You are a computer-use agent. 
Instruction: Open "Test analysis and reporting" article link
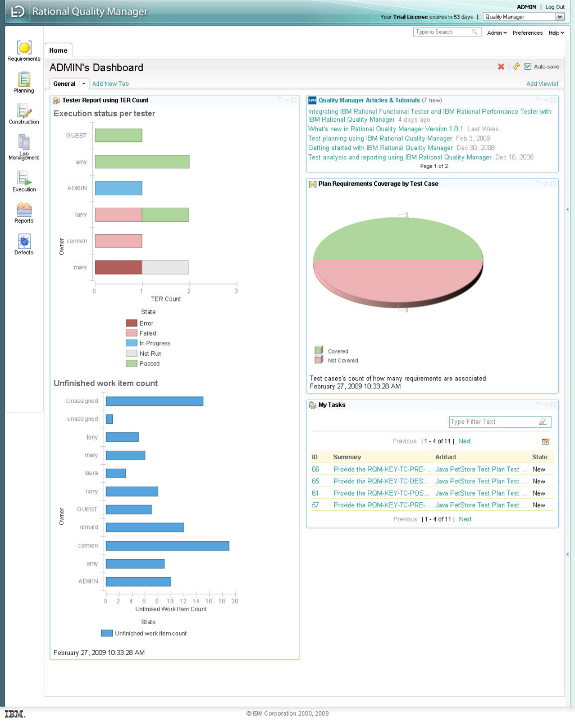(x=400, y=158)
